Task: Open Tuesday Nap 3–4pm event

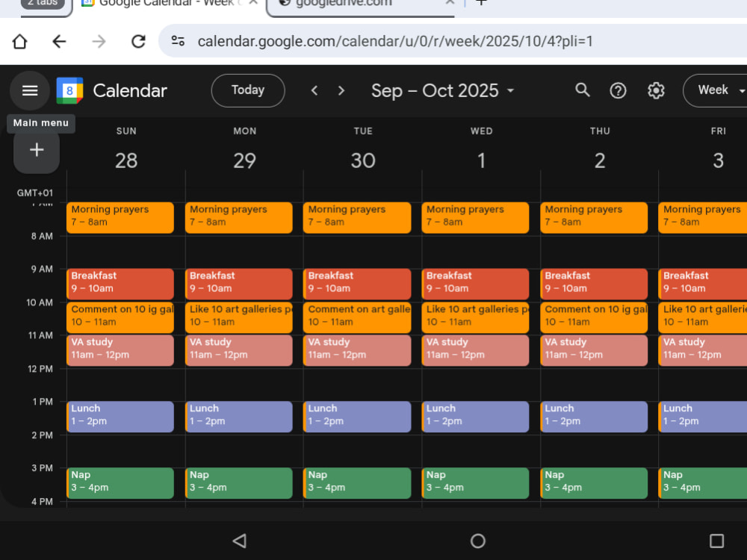Action: click(x=357, y=483)
